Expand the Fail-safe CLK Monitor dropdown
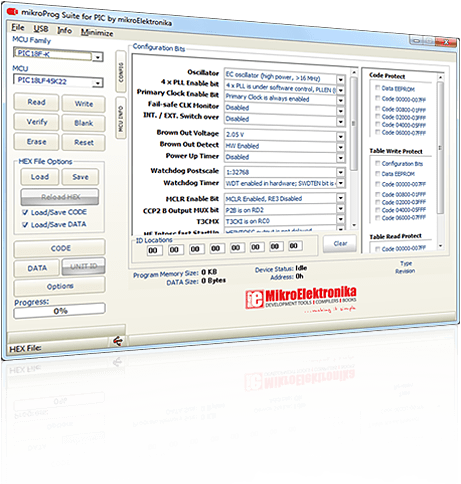The height and width of the screenshot is (484, 461). 340,111
